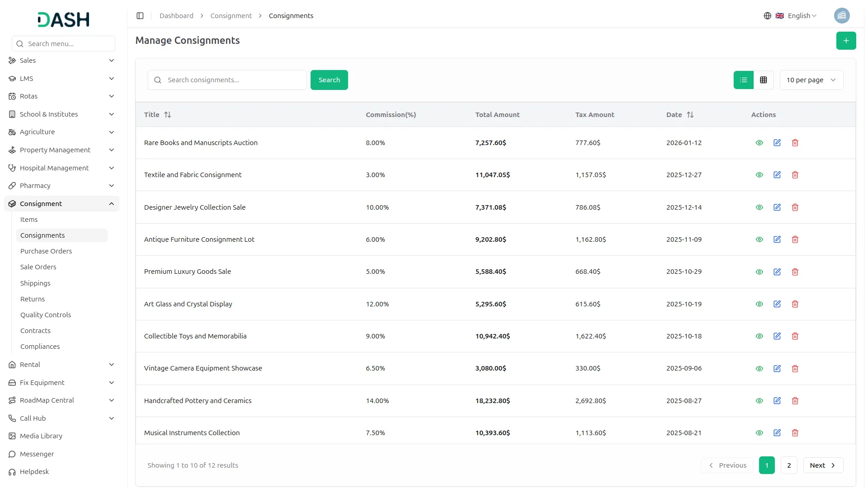The height and width of the screenshot is (488, 868).
Task: Click the search consignments input field
Action: coord(227,80)
